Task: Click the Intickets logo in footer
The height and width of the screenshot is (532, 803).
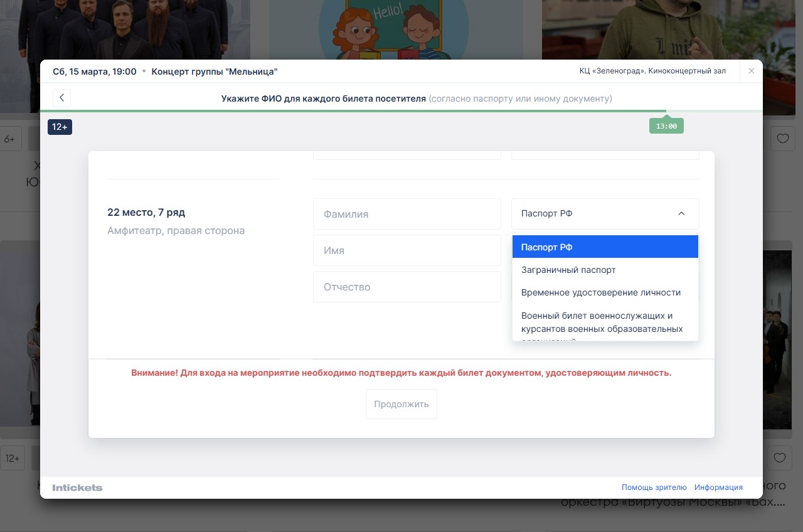Action: click(x=77, y=487)
